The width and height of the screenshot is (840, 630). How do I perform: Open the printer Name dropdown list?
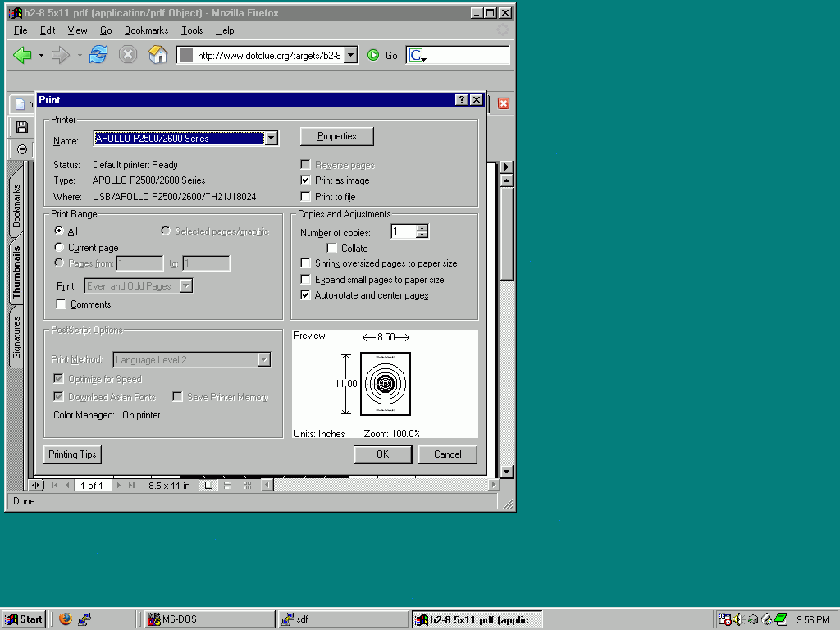point(271,139)
